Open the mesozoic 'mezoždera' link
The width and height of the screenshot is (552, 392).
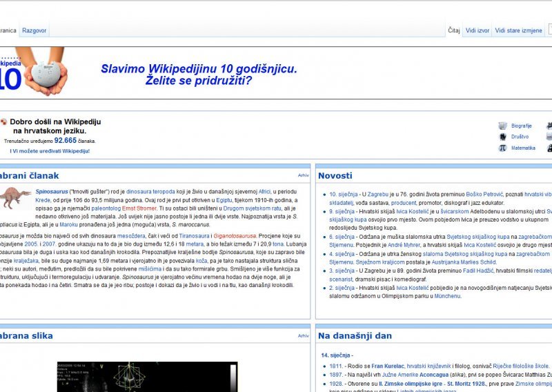click(x=131, y=236)
